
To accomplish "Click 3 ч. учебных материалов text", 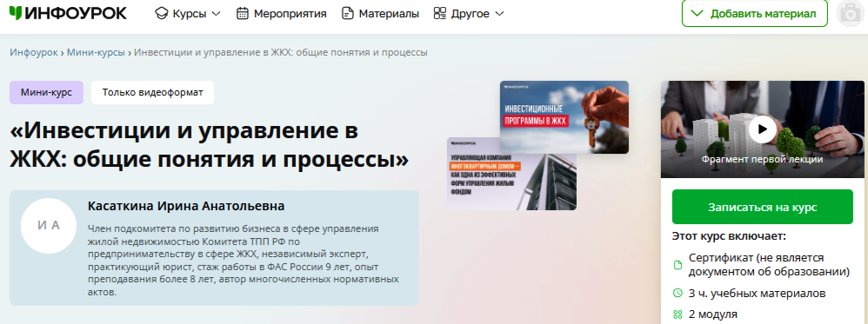I will point(758,293).
